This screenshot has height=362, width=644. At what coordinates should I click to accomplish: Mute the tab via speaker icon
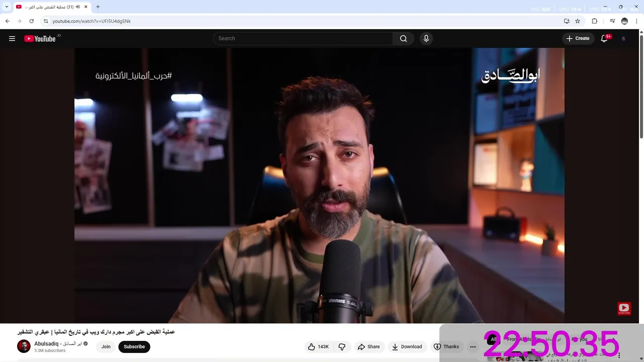[78, 7]
